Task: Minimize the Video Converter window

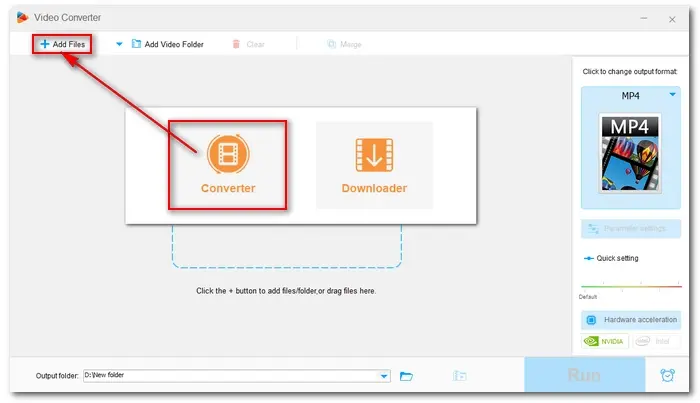Action: pyautogui.click(x=644, y=18)
